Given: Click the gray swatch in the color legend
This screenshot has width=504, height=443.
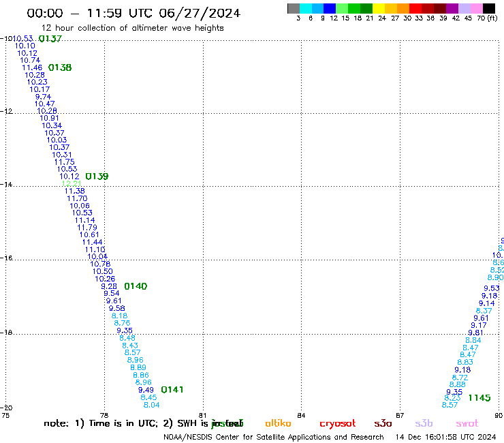Looking at the screenshot, I should click(294, 8).
